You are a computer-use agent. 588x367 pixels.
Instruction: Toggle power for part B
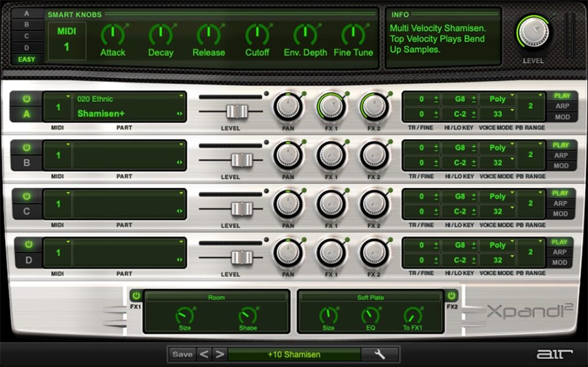[26, 148]
